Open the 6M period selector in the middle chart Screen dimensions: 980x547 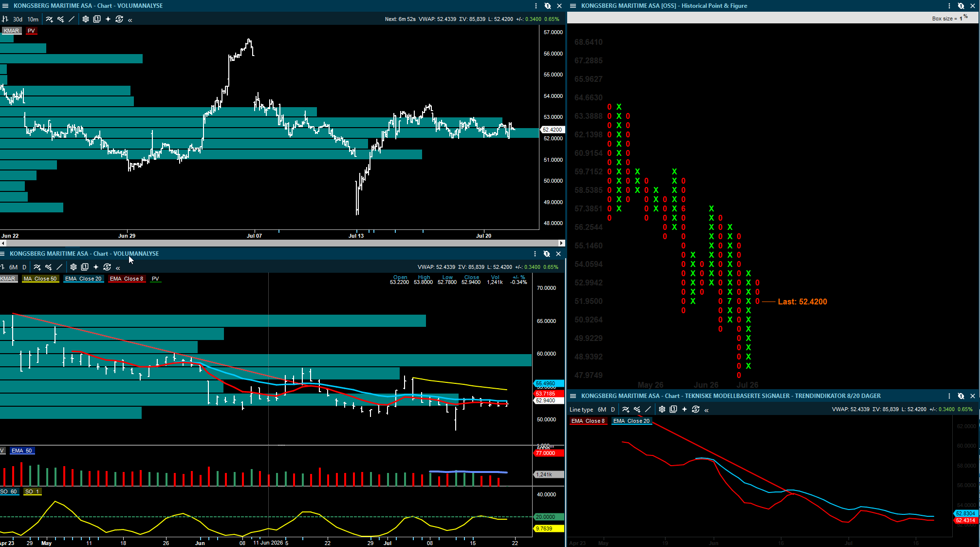(x=13, y=267)
